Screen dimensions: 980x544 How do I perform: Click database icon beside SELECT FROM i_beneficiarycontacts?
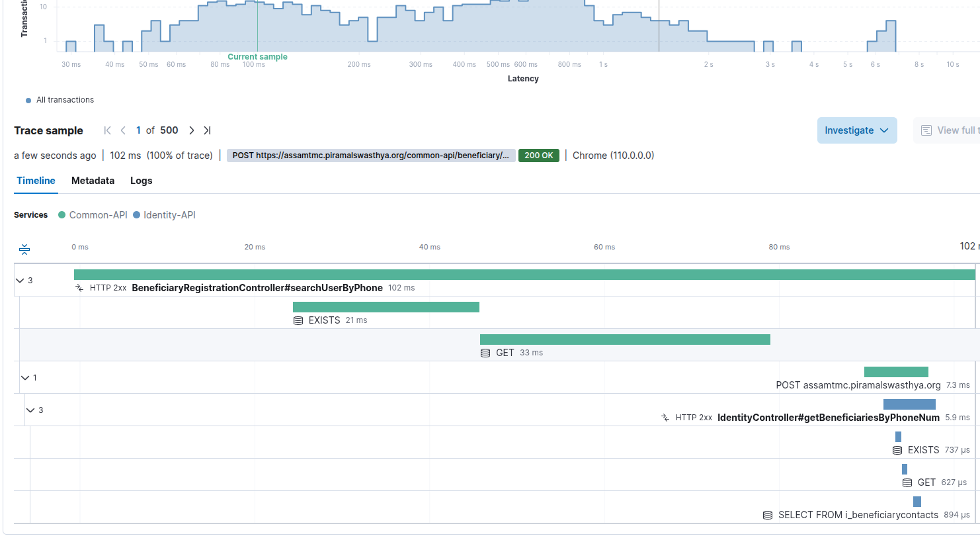tap(768, 515)
